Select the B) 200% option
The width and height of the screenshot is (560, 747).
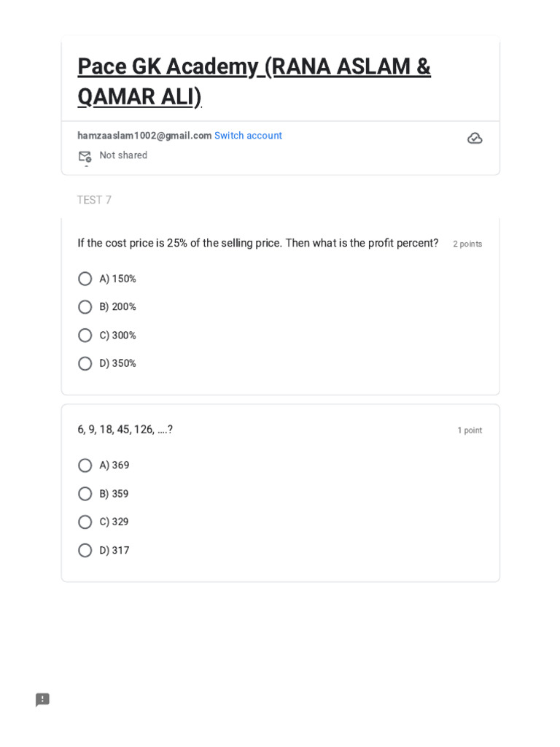(x=85, y=307)
